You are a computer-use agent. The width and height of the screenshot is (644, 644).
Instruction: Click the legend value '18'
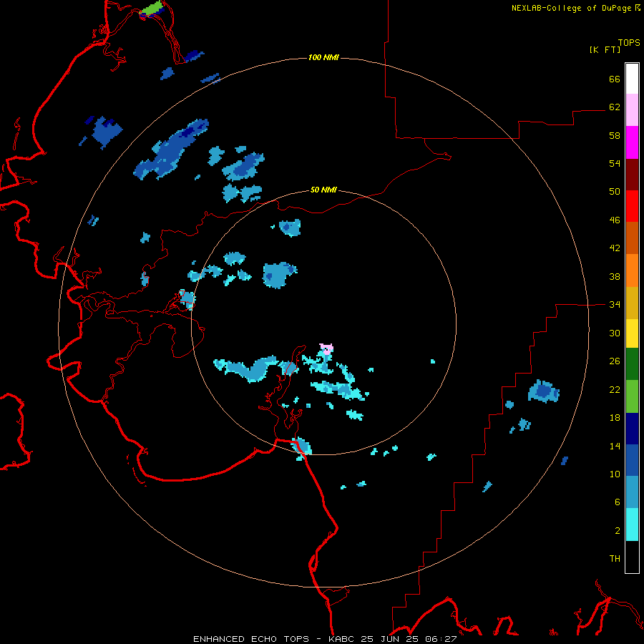point(615,418)
